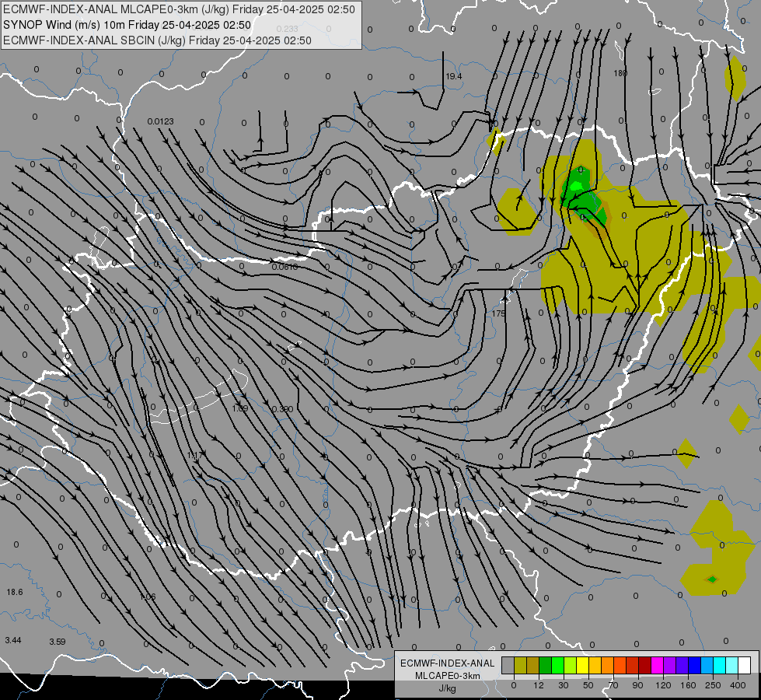761x700 pixels.
Task: Click the map value '1.09'
Action: click(x=240, y=408)
